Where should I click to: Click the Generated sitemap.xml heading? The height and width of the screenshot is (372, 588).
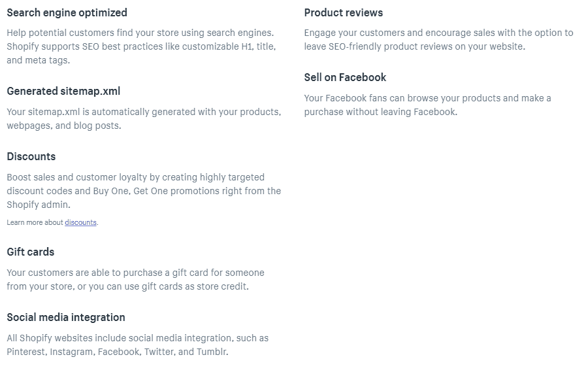[x=63, y=91]
